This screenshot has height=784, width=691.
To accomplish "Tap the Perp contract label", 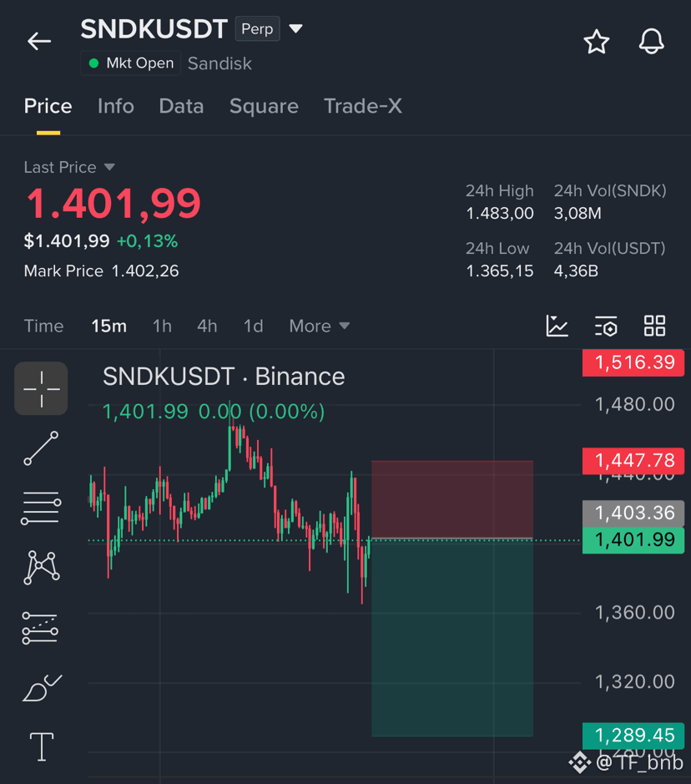I will [257, 29].
